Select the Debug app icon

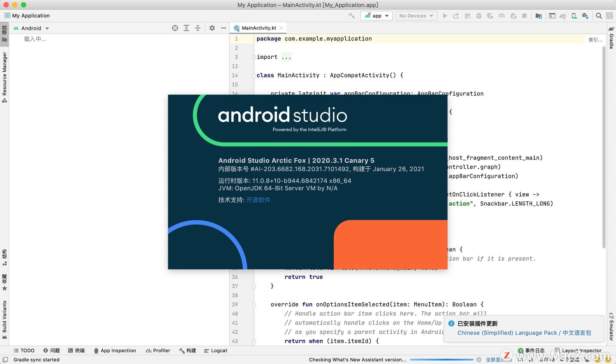click(479, 15)
